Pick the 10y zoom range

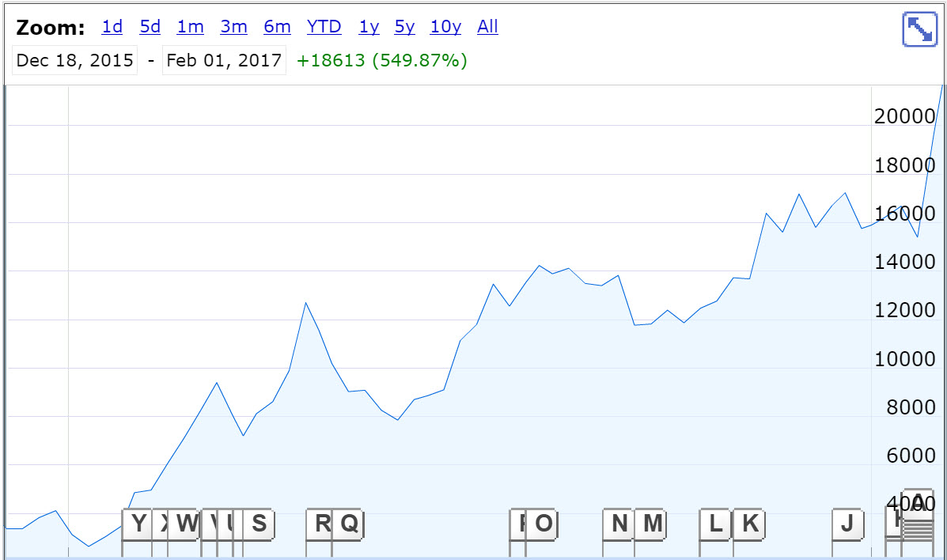[x=445, y=27]
